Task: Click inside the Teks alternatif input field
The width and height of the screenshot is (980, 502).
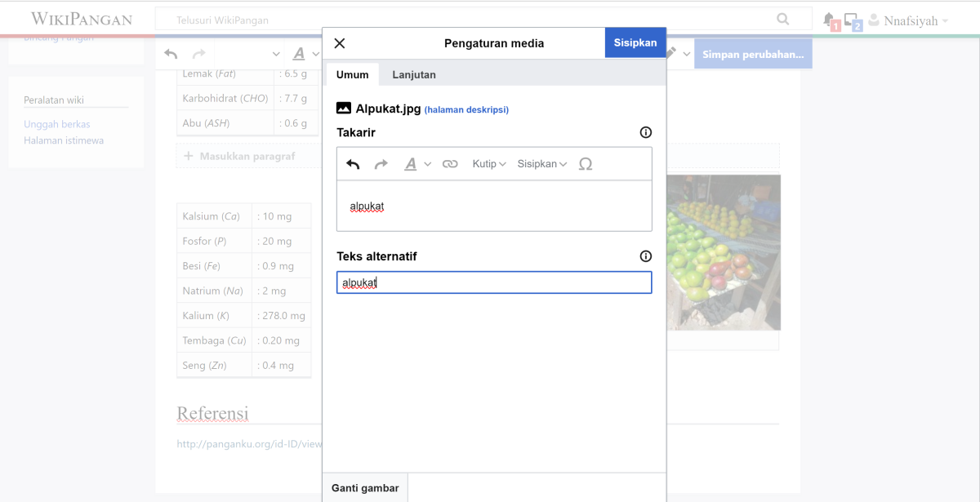Action: pyautogui.click(x=494, y=282)
